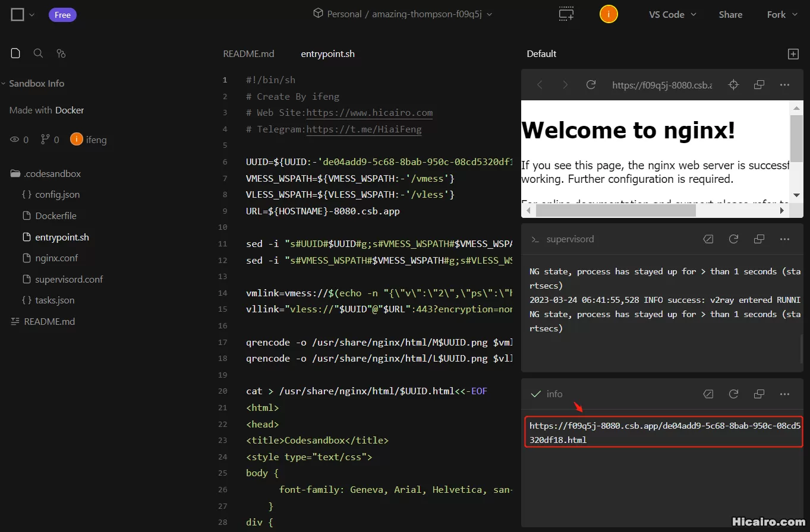
Task: Switch to the entrypoint.sh tab
Action: tap(327, 53)
